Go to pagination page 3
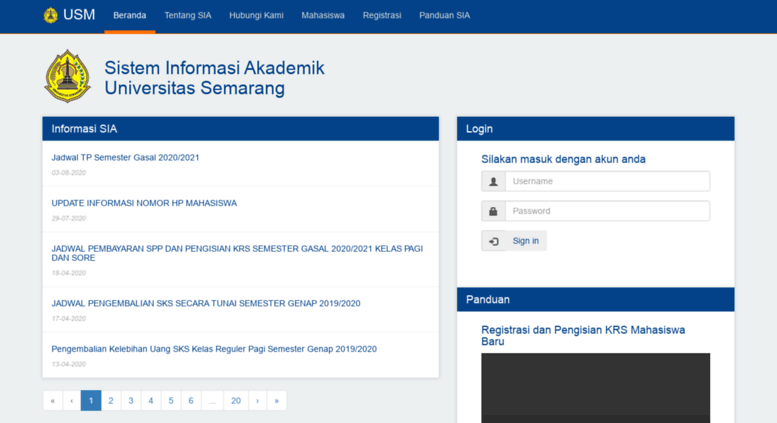This screenshot has height=423, width=777. pyautogui.click(x=131, y=401)
